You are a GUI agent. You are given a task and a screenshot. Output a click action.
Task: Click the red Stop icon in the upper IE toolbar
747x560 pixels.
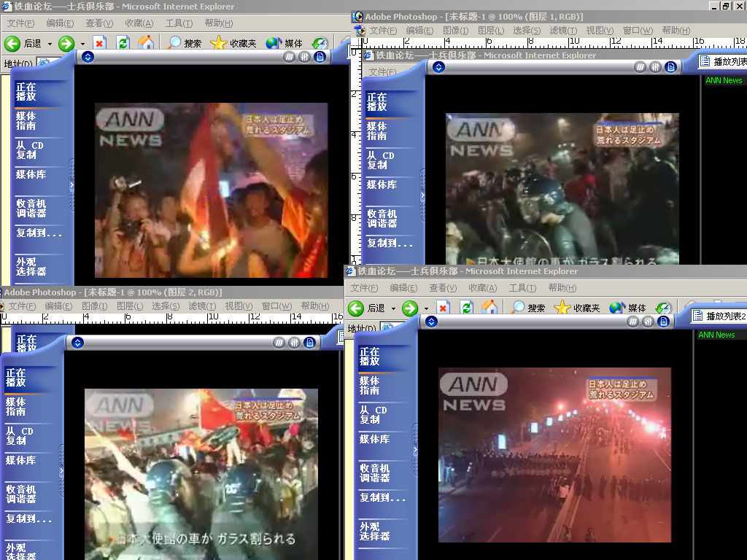99,44
